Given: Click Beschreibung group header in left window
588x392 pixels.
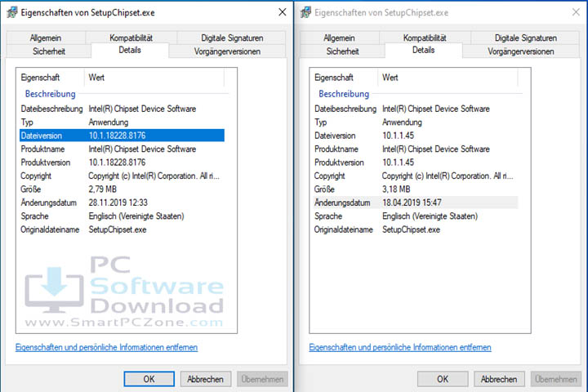Looking at the screenshot, I should [x=51, y=94].
